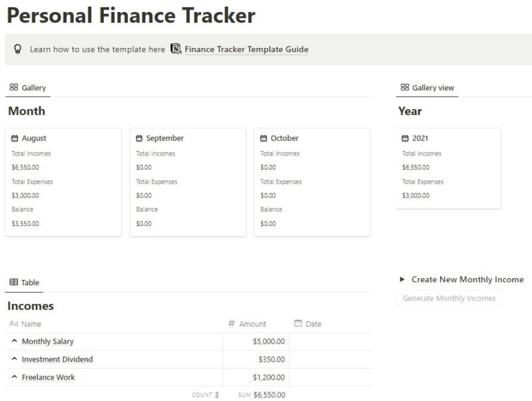The height and width of the screenshot is (401, 532).
Task: Click the Notion page icon before the guide link
Action: (x=175, y=49)
